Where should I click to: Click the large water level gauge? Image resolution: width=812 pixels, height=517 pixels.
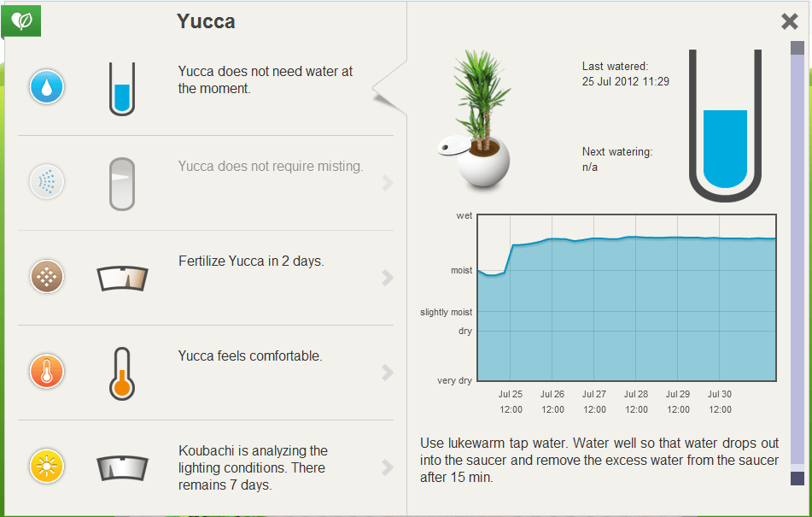click(725, 126)
